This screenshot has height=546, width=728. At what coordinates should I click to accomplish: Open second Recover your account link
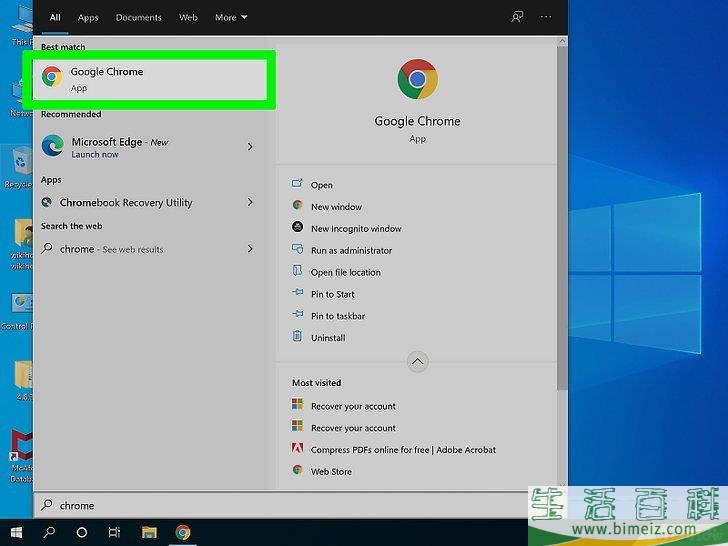click(353, 428)
